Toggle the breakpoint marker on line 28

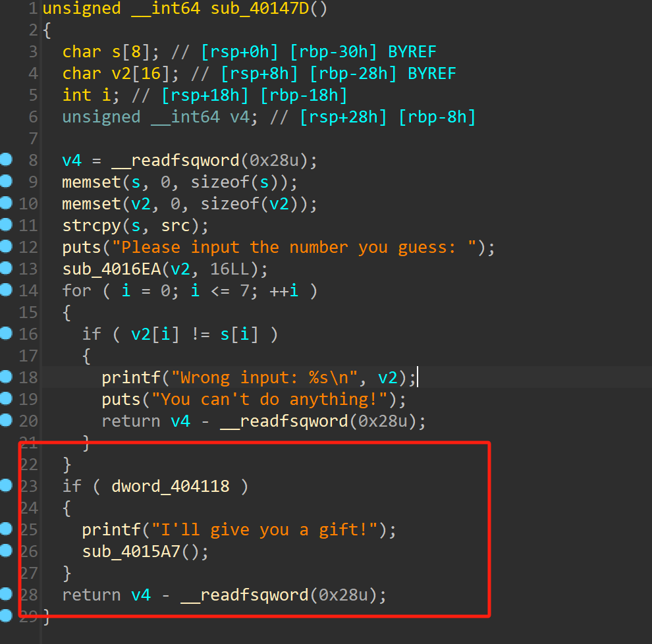(5, 595)
